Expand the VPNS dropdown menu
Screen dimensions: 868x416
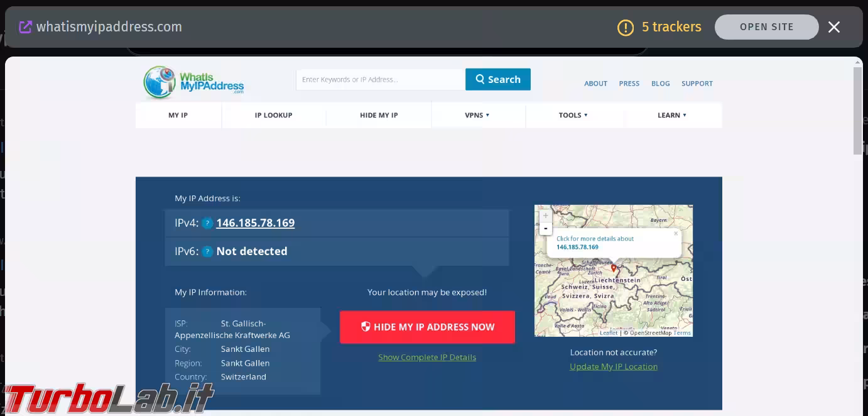(477, 115)
